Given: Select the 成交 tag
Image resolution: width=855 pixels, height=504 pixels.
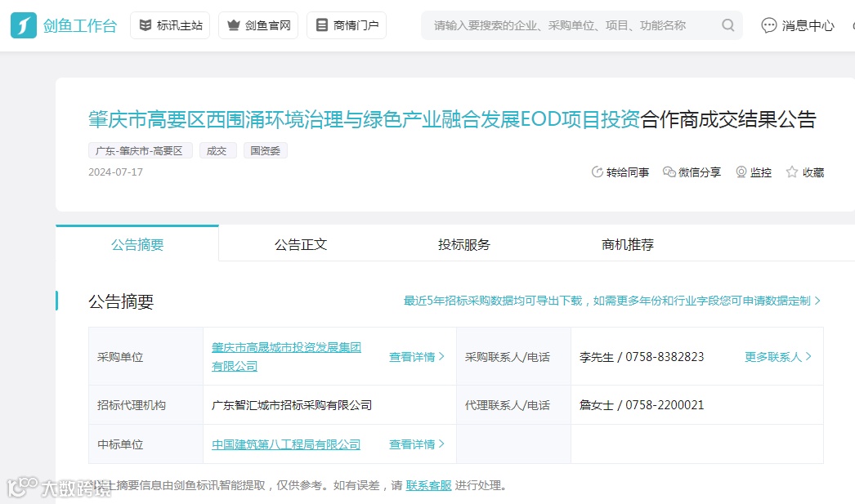Looking at the screenshot, I should (217, 150).
